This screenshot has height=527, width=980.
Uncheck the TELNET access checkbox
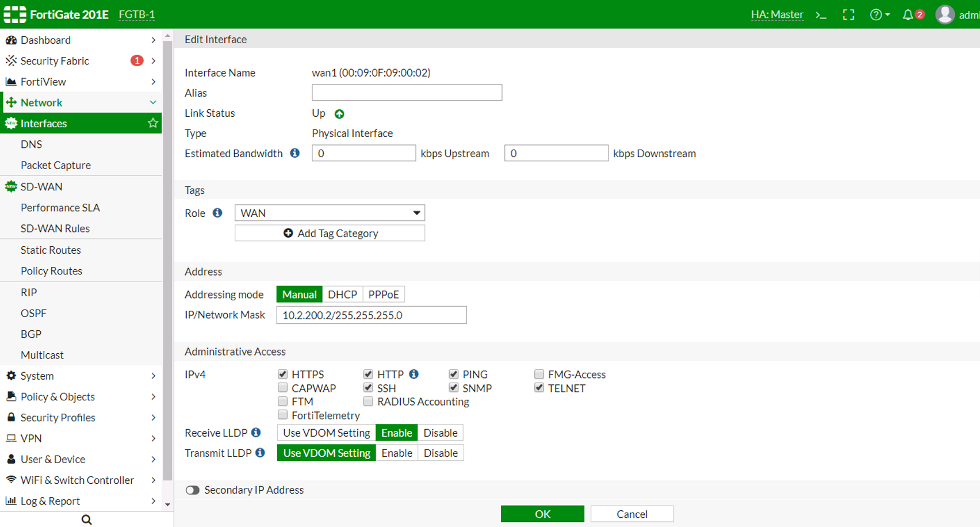[539, 388]
